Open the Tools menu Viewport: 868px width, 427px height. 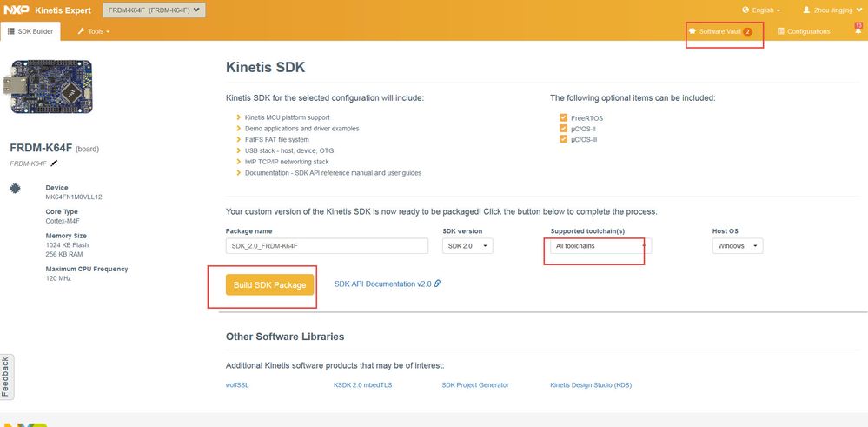coord(94,31)
